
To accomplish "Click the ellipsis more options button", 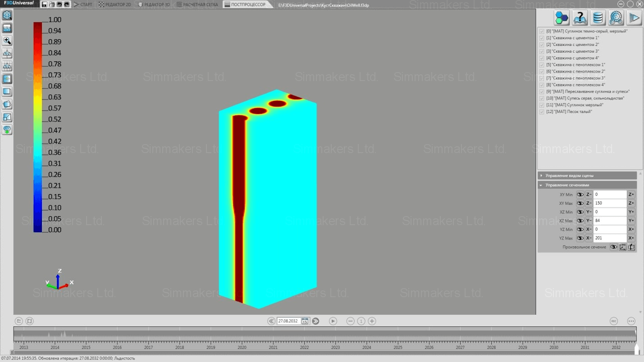I will (x=631, y=321).
